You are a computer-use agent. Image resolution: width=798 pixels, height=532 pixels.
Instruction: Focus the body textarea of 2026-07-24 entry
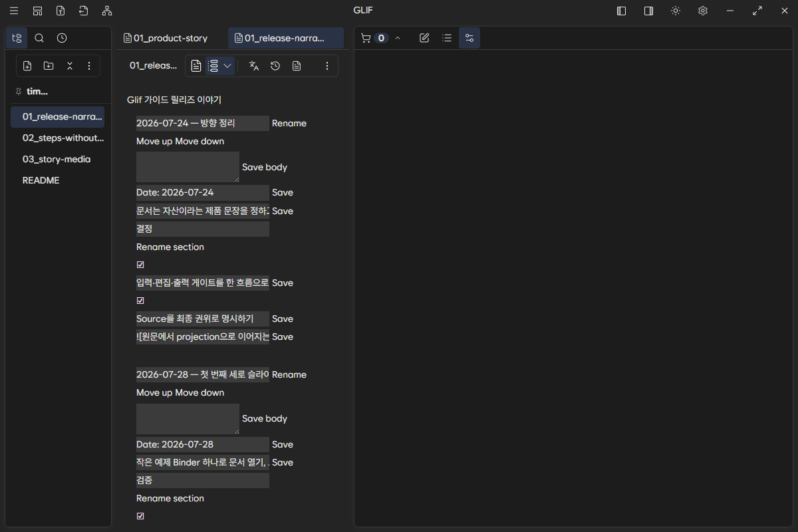[188, 167]
